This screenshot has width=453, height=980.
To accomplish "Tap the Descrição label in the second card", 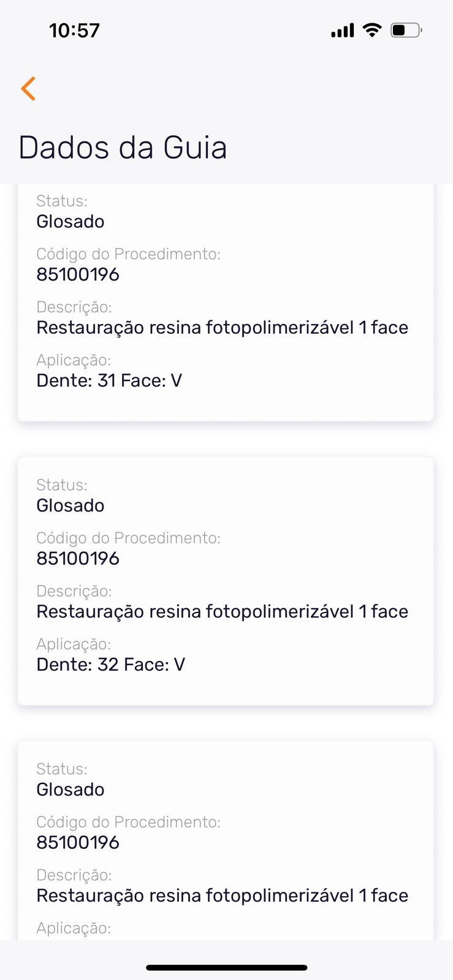I will 74,591.
